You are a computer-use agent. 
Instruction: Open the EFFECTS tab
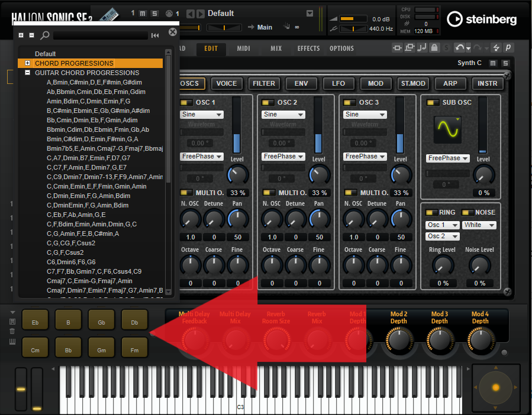pyautogui.click(x=308, y=48)
